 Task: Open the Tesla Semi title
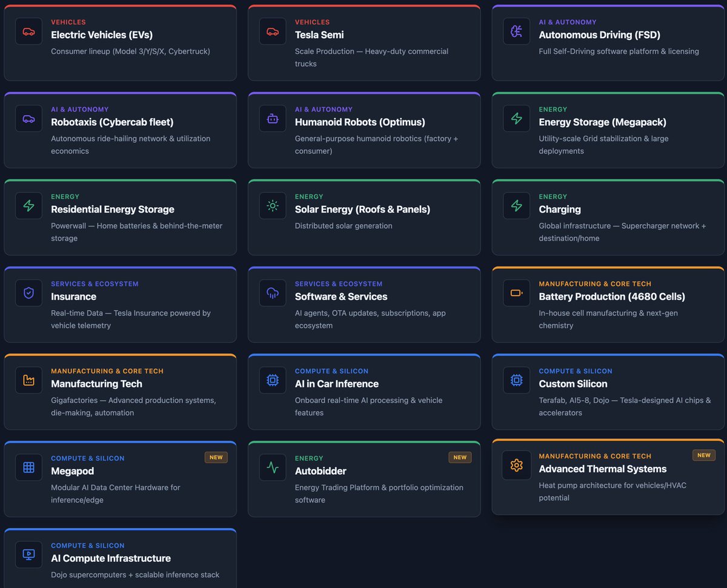coord(319,35)
